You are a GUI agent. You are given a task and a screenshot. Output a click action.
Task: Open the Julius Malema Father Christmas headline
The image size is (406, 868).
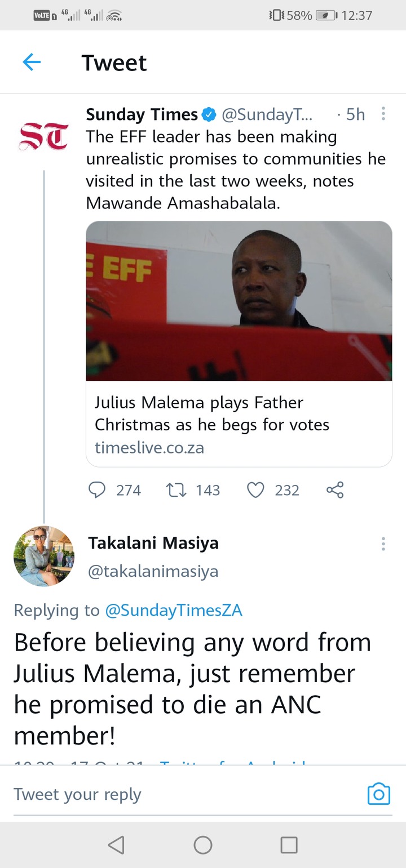pyautogui.click(x=212, y=413)
